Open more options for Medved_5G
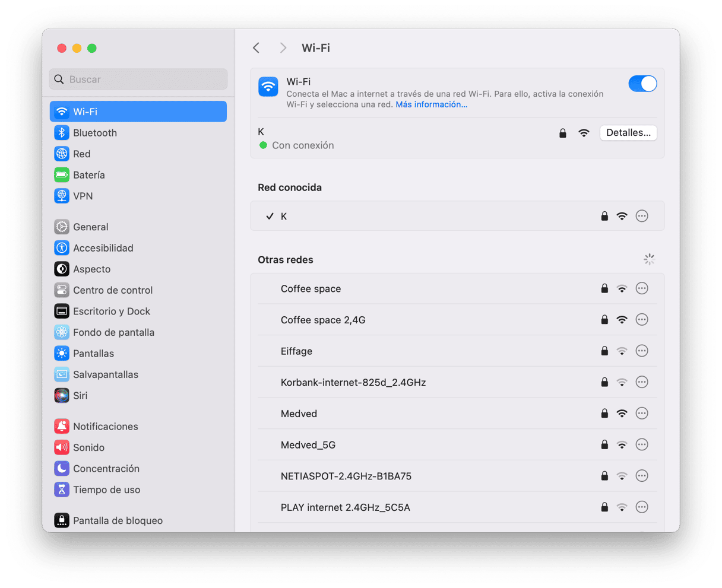Image resolution: width=722 pixels, height=588 pixels. 642,444
